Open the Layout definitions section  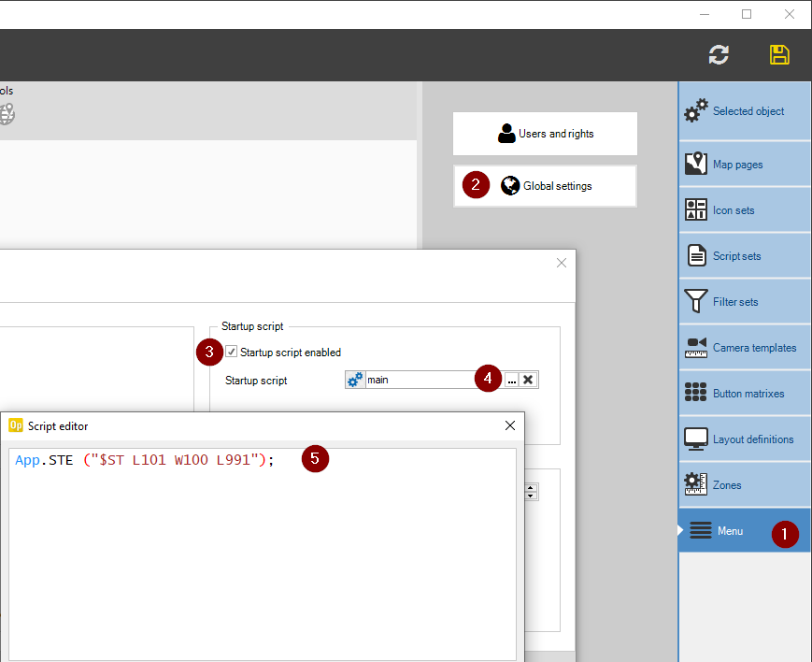click(x=745, y=439)
